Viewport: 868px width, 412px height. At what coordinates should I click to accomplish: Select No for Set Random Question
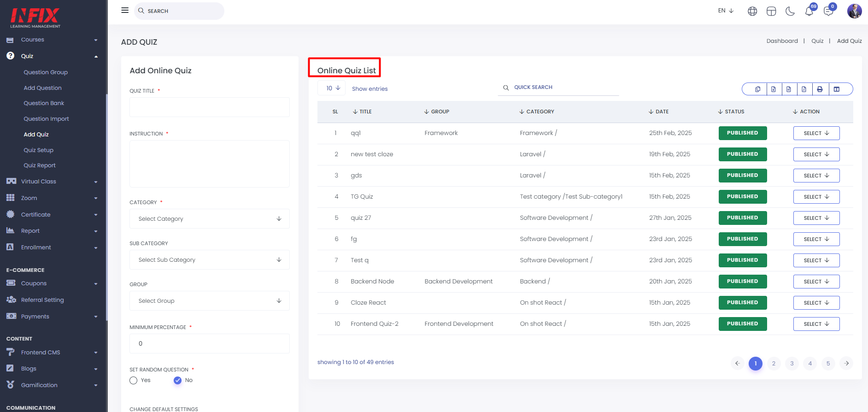coord(178,380)
